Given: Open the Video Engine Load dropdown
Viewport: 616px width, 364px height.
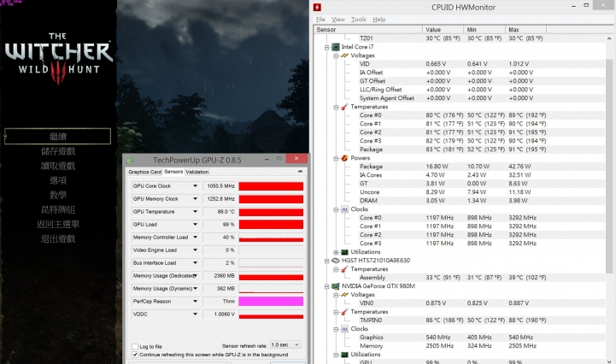Looking at the screenshot, I should coord(195,250).
